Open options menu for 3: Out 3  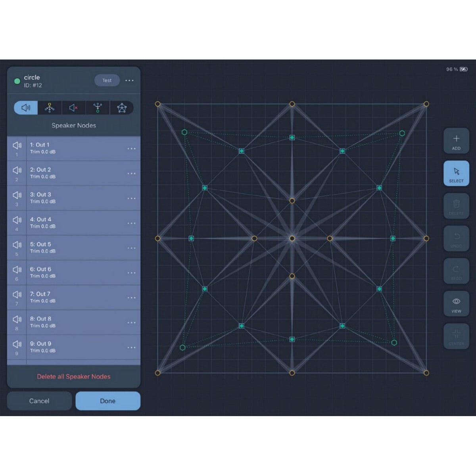(131, 198)
